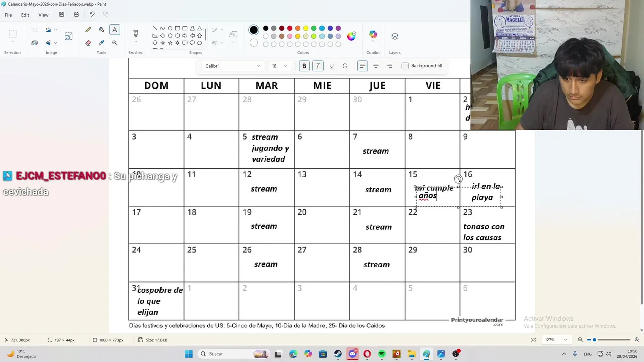Select the Fill bucket tool
This screenshot has height=362, width=644.
click(101, 30)
